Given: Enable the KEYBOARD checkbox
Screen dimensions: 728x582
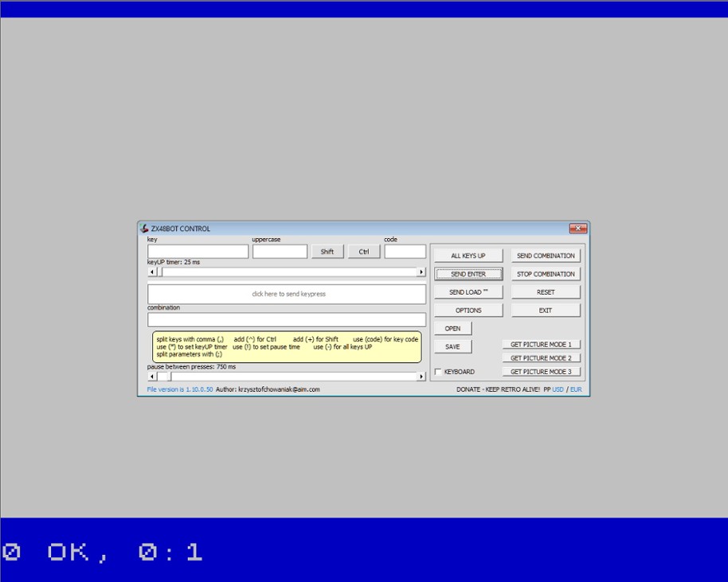Looking at the screenshot, I should point(437,371).
